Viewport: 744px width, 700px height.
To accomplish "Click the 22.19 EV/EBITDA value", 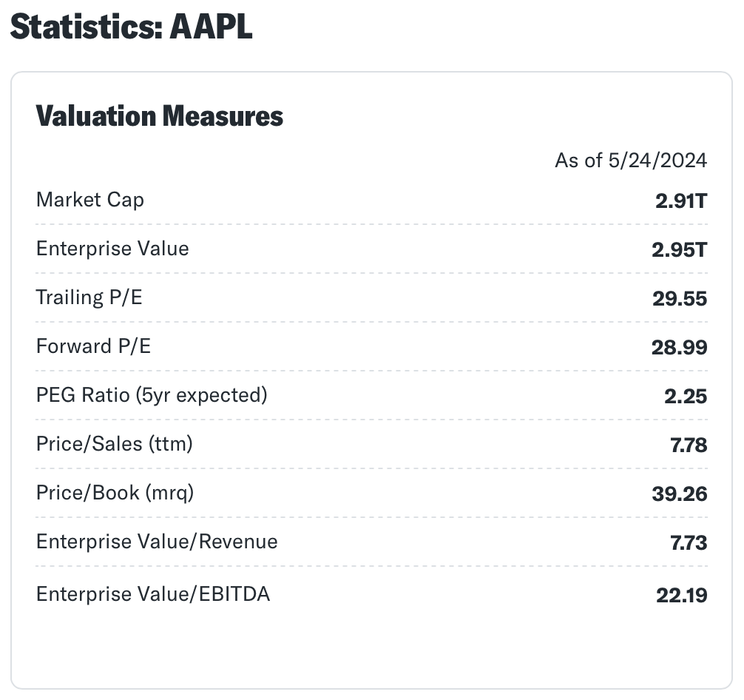I will (x=681, y=595).
